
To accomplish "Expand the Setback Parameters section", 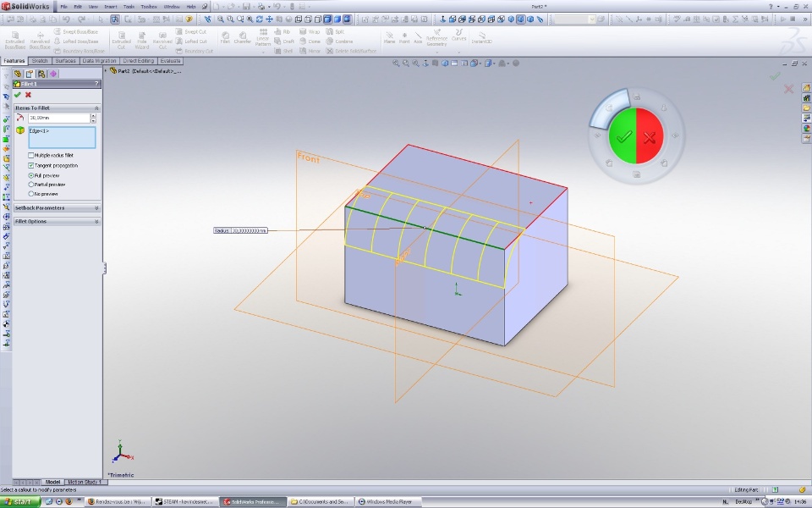I will point(96,208).
